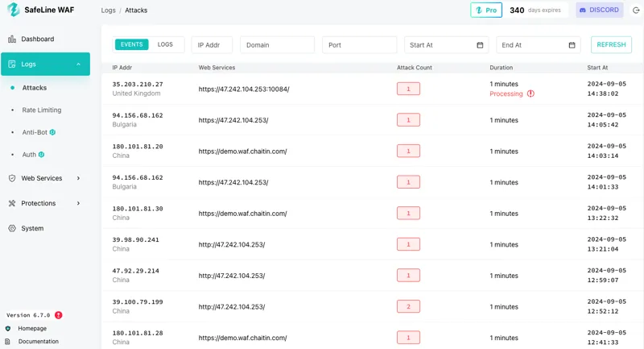Select IP address 180.101.81.20
This screenshot has width=644, height=349.
tap(138, 147)
